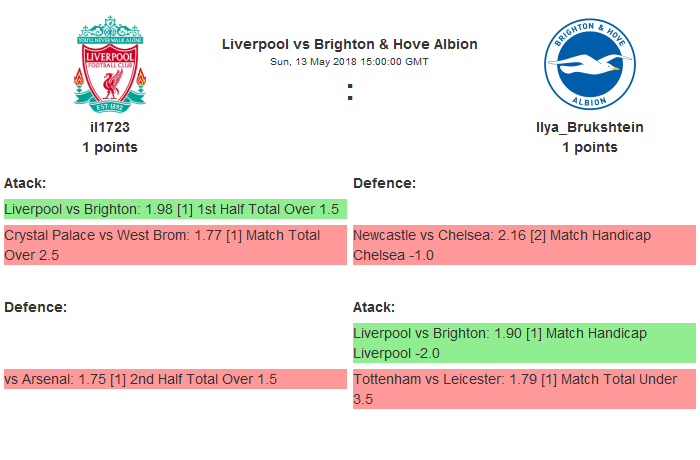Click the 1 points label under il1723
700x460 pixels.
(110, 147)
